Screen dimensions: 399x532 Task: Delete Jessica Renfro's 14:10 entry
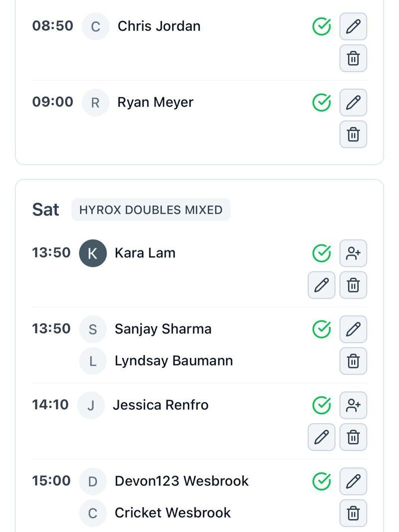tap(353, 437)
